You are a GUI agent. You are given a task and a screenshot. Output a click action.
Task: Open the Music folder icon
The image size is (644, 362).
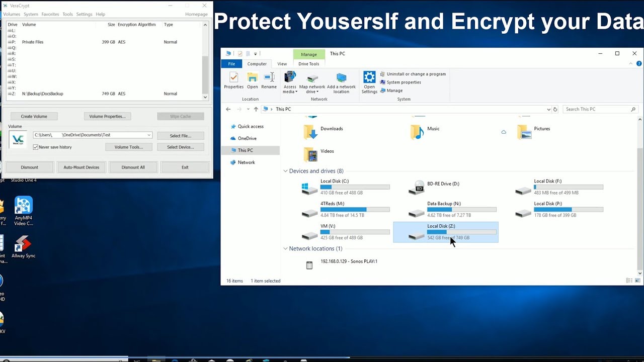pos(417,132)
